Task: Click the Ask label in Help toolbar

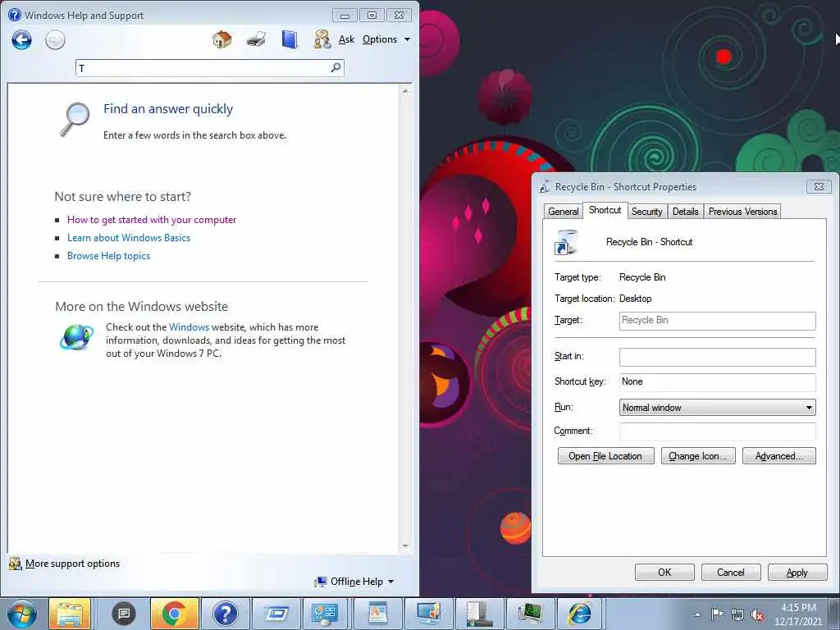Action: (x=347, y=39)
